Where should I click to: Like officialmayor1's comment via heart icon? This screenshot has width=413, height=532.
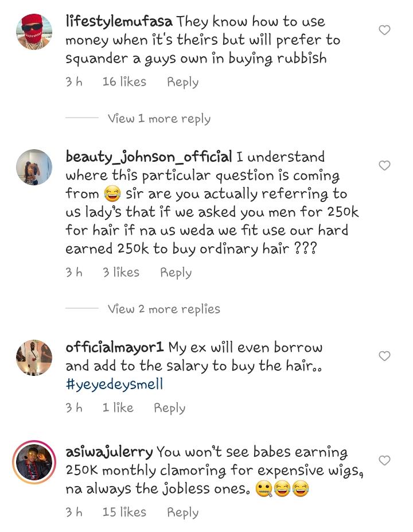(384, 356)
